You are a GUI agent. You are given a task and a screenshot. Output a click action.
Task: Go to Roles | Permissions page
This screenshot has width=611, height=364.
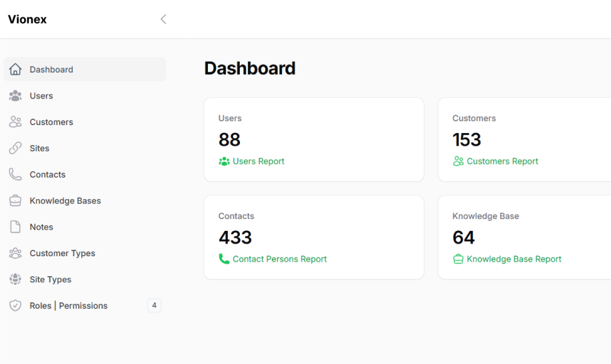(x=68, y=305)
